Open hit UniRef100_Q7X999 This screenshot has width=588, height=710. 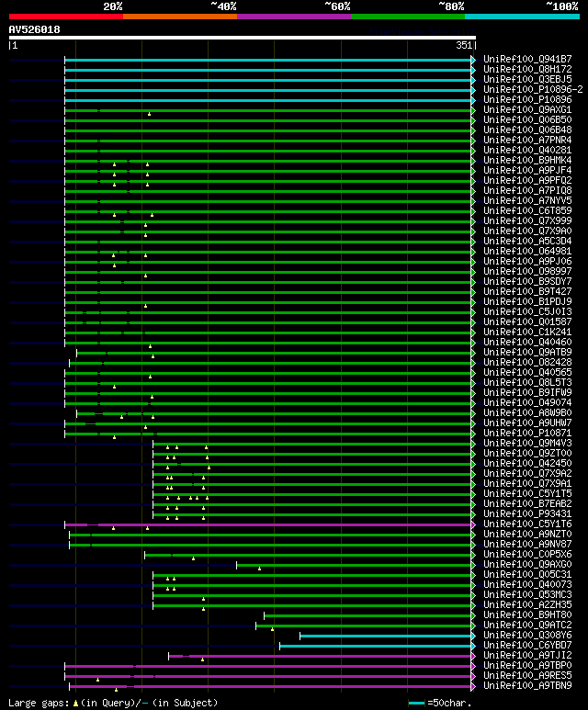pyautogui.click(x=527, y=221)
